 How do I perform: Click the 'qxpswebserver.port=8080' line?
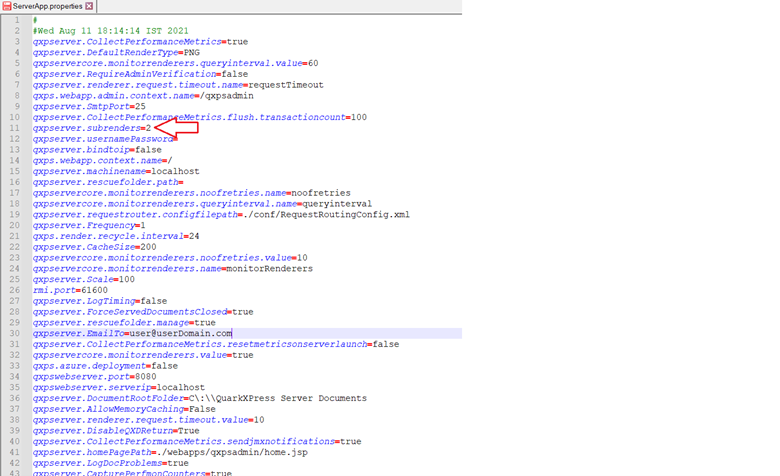pyautogui.click(x=95, y=377)
